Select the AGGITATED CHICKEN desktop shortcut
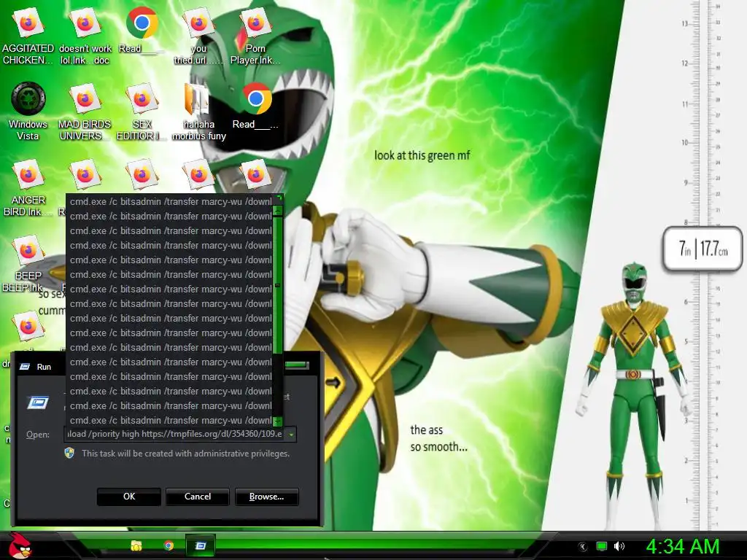The width and height of the screenshot is (747, 560). (28, 37)
